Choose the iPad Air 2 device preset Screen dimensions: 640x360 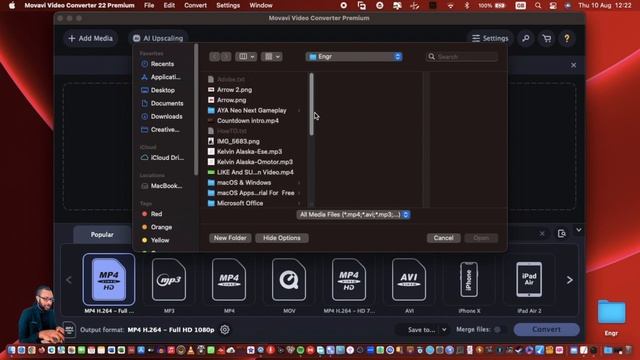point(529,280)
